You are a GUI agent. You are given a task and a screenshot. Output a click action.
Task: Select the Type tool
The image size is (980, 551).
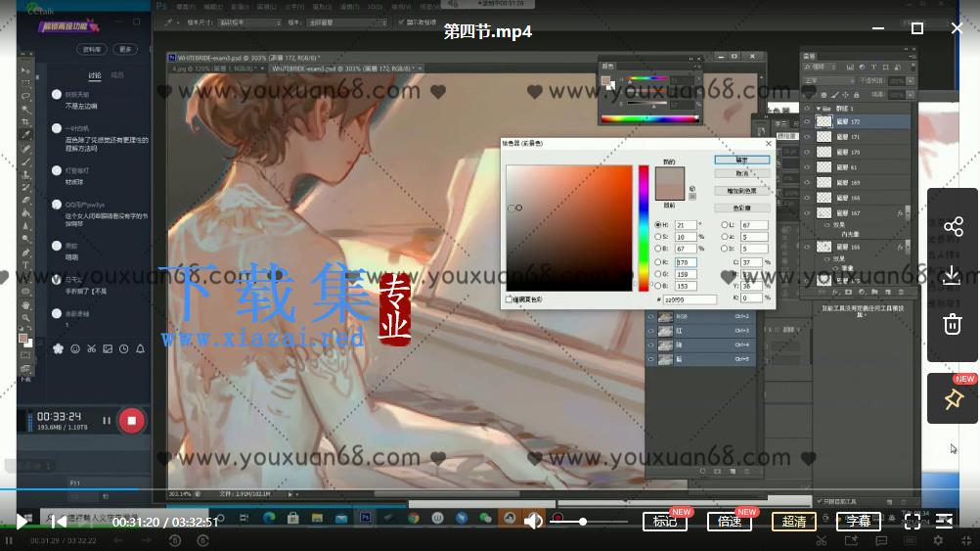[x=25, y=265]
